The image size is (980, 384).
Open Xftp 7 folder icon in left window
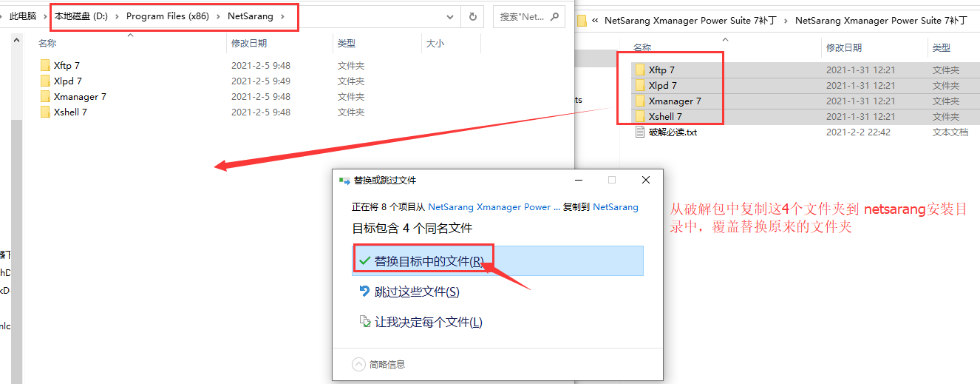click(46, 66)
